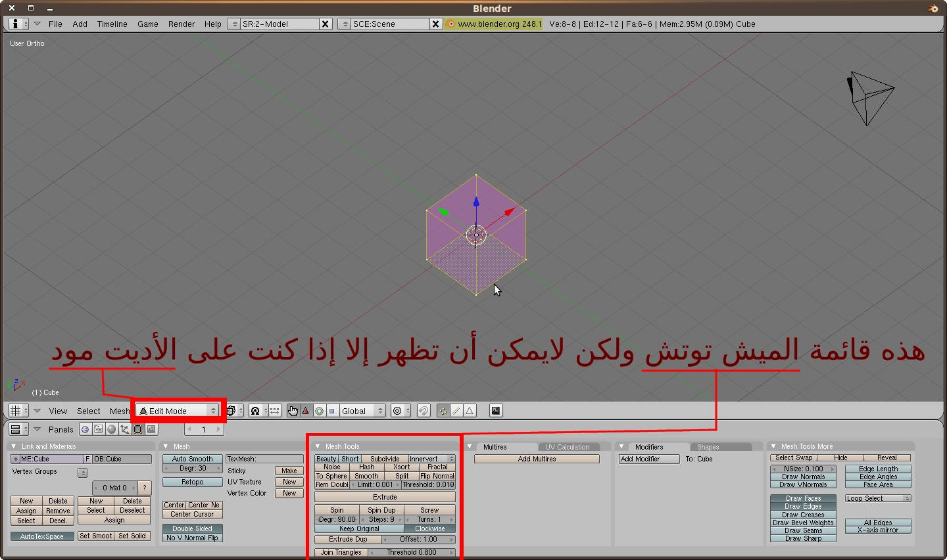
Task: Open the Shading context sphere icon
Action: click(112, 429)
